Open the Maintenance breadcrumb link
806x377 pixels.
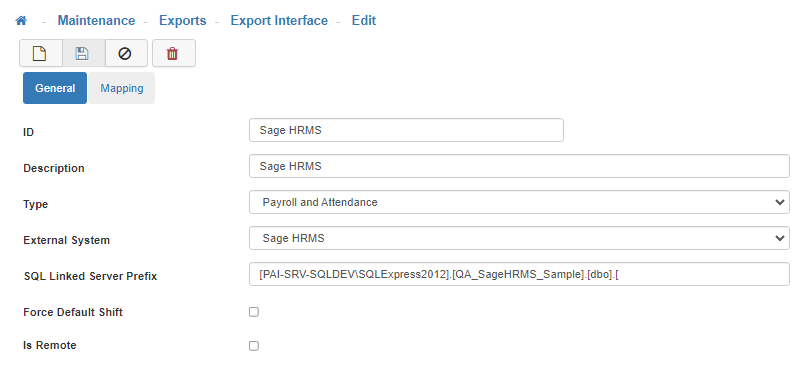pyautogui.click(x=96, y=21)
